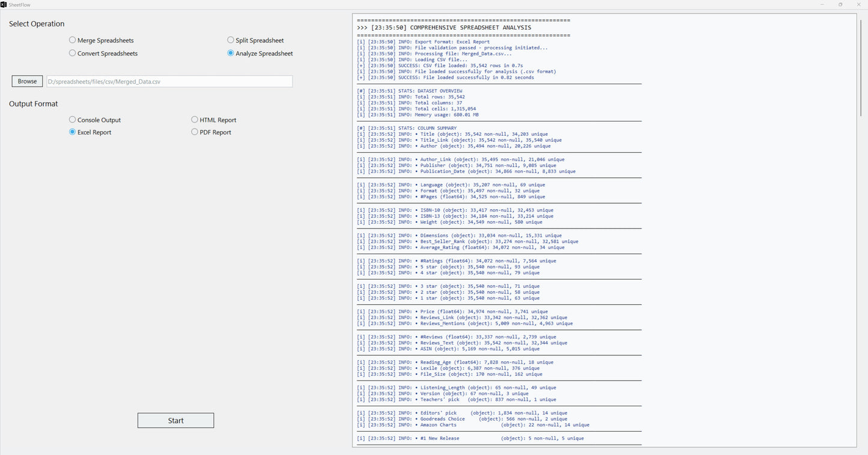The image size is (868, 455).
Task: Select the Split Spreadsheet operation
Action: (x=230, y=40)
